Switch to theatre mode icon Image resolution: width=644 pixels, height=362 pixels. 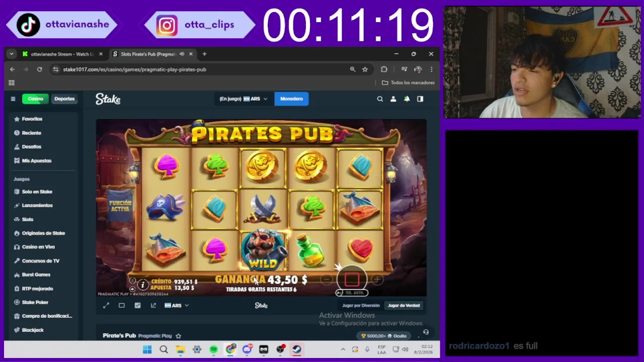point(122,306)
